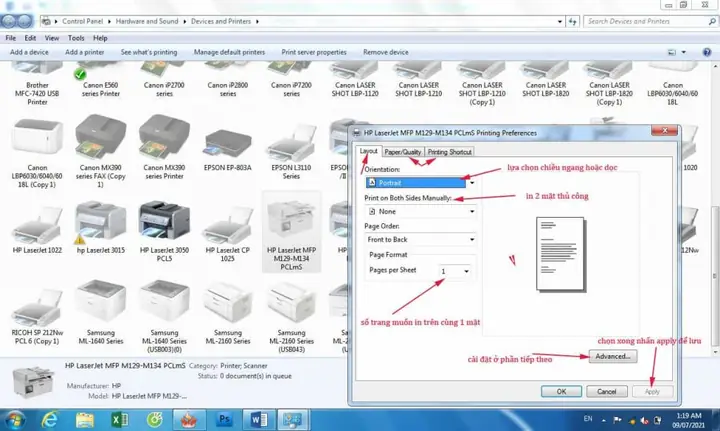Screen dimensions: 720x431
Task: Open the Windows Start menu
Action: click(15, 420)
